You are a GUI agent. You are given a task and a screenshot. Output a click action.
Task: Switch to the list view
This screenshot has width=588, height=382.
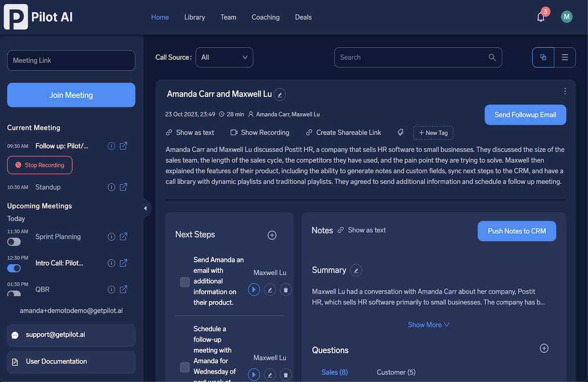tap(565, 57)
